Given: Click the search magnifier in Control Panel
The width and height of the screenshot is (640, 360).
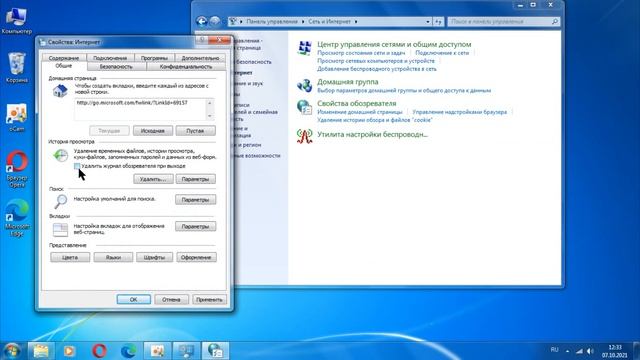Looking at the screenshot, I should coord(555,22).
